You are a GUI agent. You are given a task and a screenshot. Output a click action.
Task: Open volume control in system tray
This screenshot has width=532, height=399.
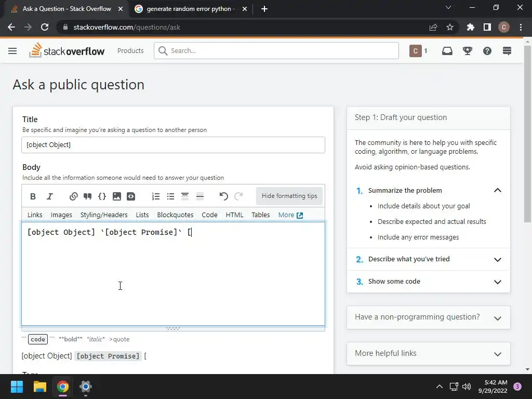click(x=467, y=387)
